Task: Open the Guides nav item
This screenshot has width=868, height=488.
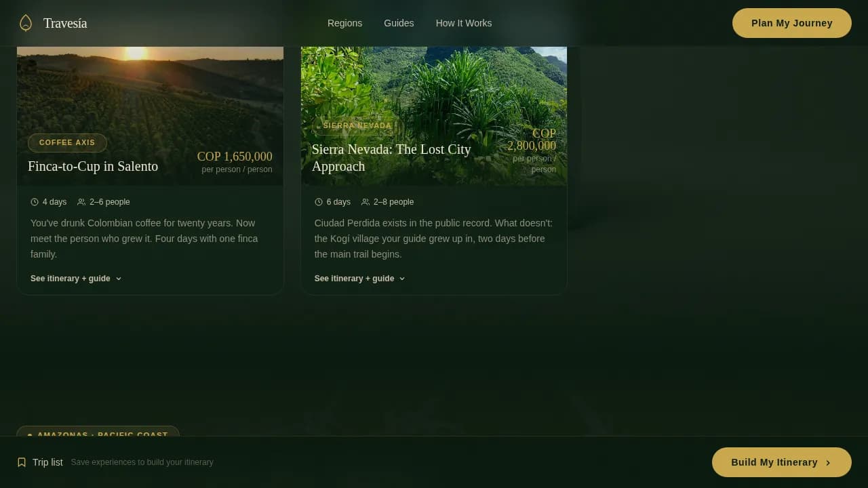Action: 399,23
